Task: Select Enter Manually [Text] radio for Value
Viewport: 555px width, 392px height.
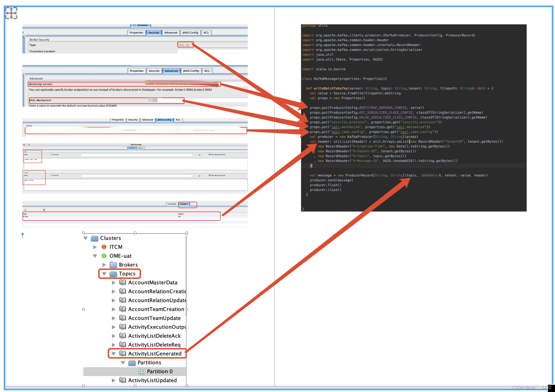Action: [x=209, y=175]
